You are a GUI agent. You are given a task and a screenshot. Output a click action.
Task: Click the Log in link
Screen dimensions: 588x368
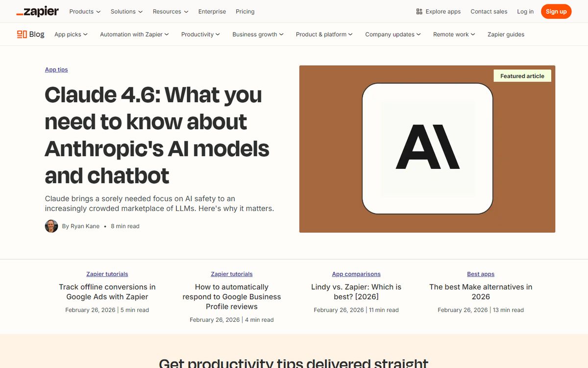pyautogui.click(x=525, y=11)
